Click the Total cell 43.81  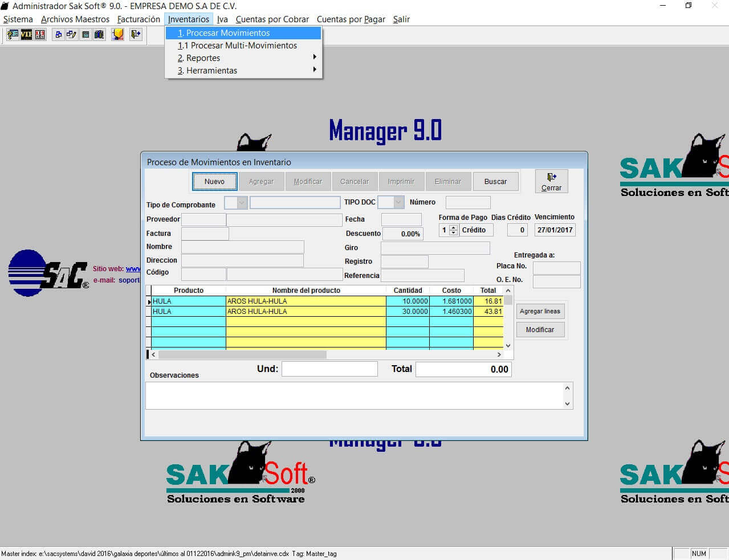coord(488,312)
